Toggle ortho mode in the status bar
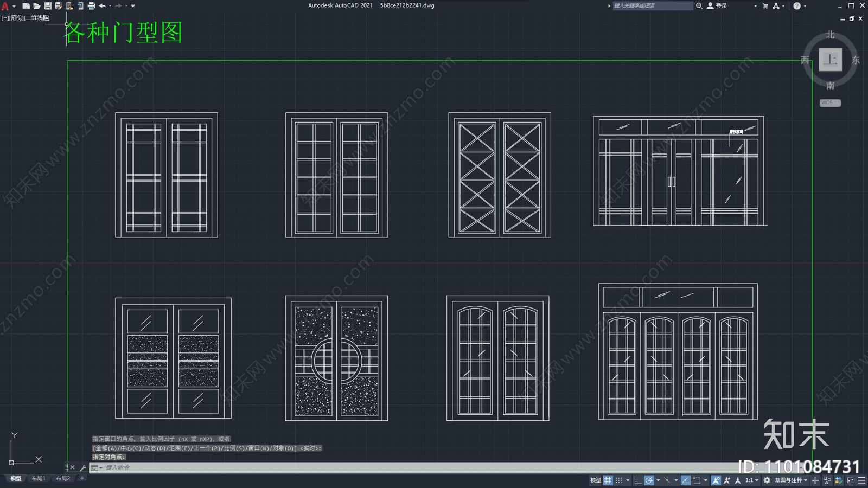 click(x=638, y=480)
